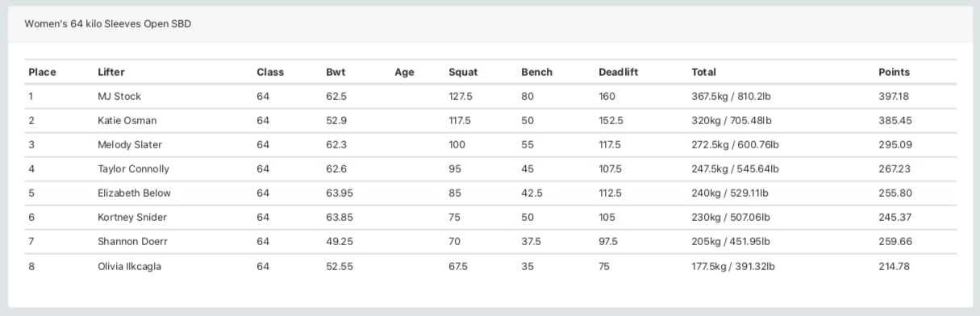
Task: Select lifter name MJ Stock
Action: point(119,96)
